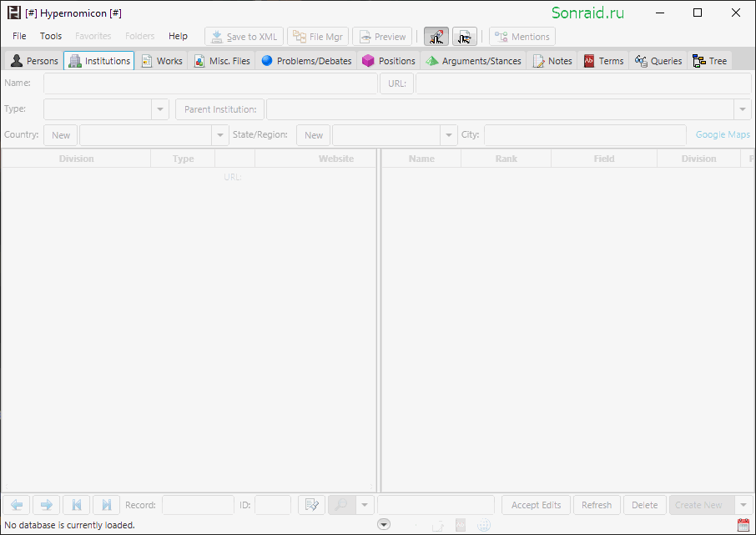Click the notepad-and-pin icon button beside ID

(311, 505)
